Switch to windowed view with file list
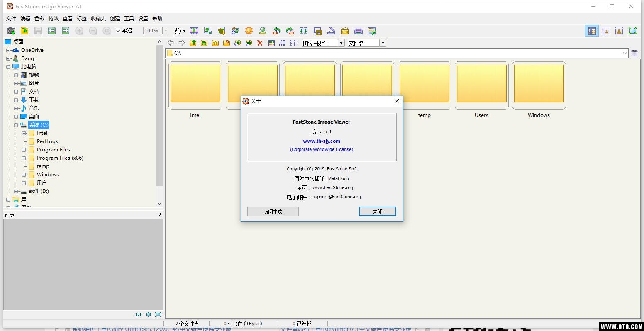Image resolution: width=644 pixels, height=331 pixels. [x=606, y=31]
